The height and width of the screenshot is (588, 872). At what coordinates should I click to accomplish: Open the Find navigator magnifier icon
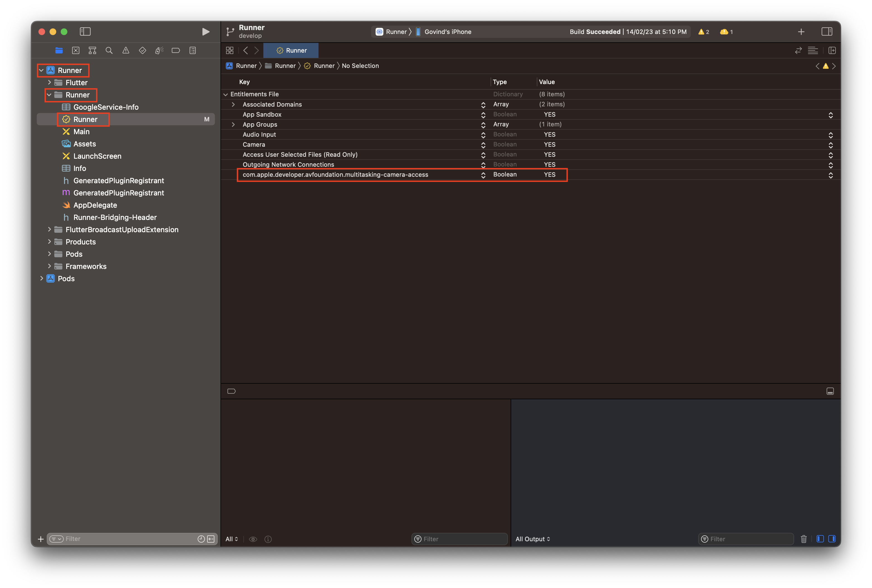tap(109, 51)
